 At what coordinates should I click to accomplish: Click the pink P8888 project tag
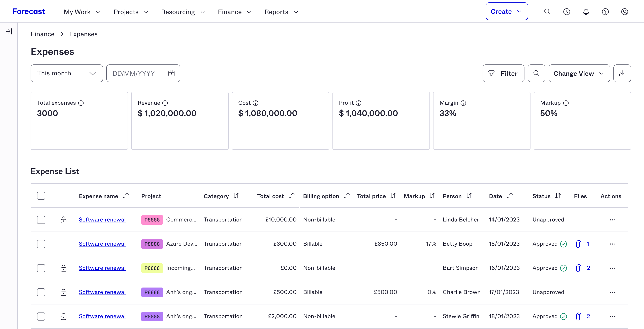coord(152,219)
